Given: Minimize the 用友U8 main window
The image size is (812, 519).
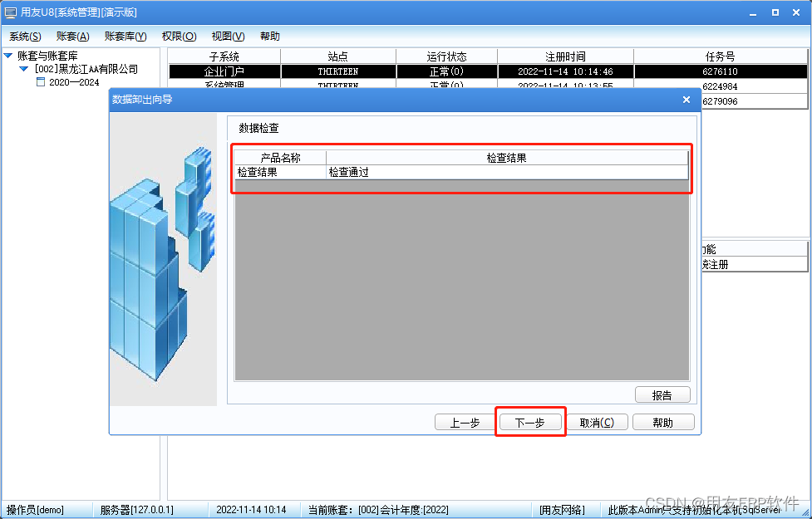Looking at the screenshot, I should 754,12.
